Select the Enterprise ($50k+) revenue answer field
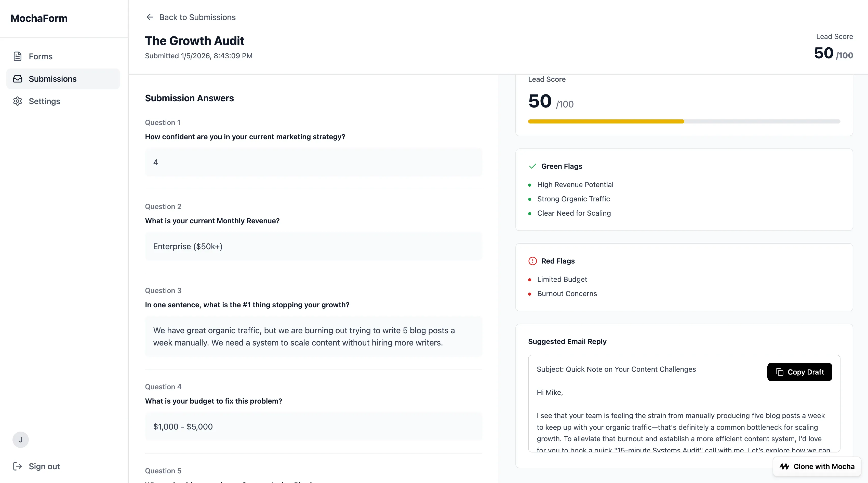 313,246
